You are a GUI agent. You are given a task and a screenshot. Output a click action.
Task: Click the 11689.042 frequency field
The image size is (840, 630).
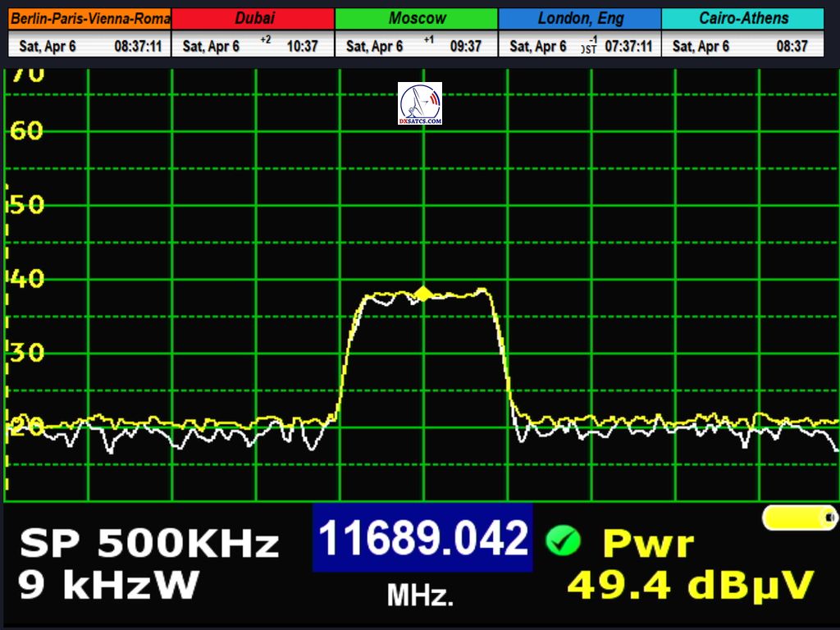pyautogui.click(x=422, y=539)
